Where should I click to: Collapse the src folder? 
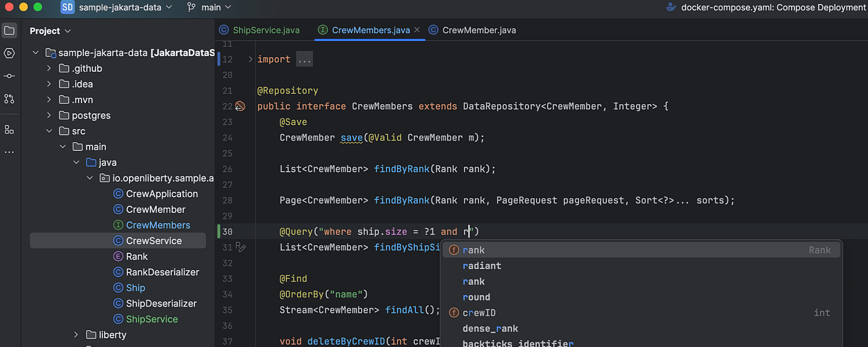pos(49,131)
